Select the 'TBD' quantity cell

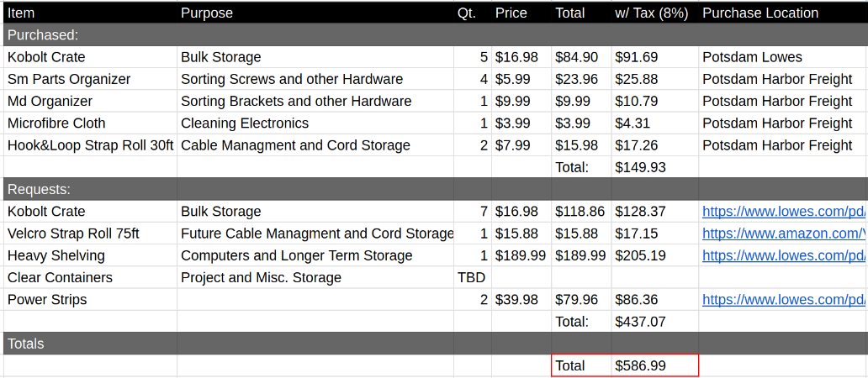(473, 277)
